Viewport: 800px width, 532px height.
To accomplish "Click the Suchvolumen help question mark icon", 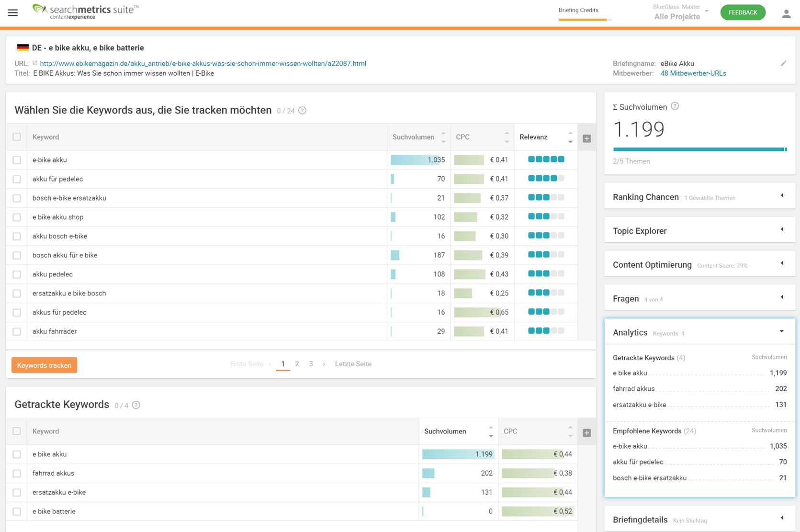I will click(x=675, y=106).
